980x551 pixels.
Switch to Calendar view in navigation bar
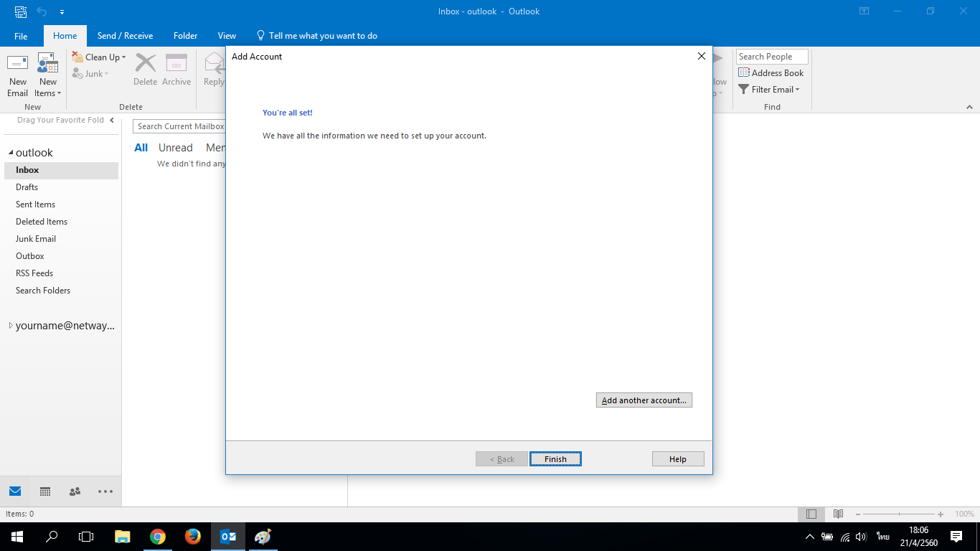coord(45,491)
